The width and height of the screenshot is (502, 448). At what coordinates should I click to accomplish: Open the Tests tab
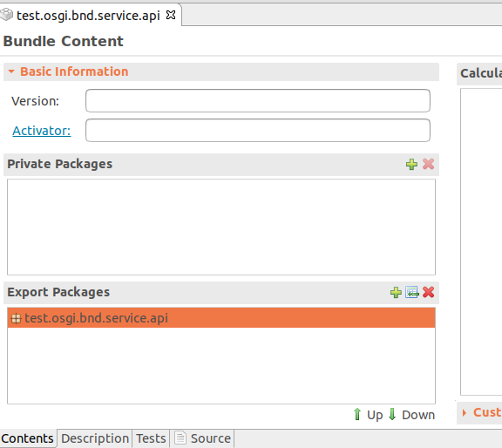[151, 438]
